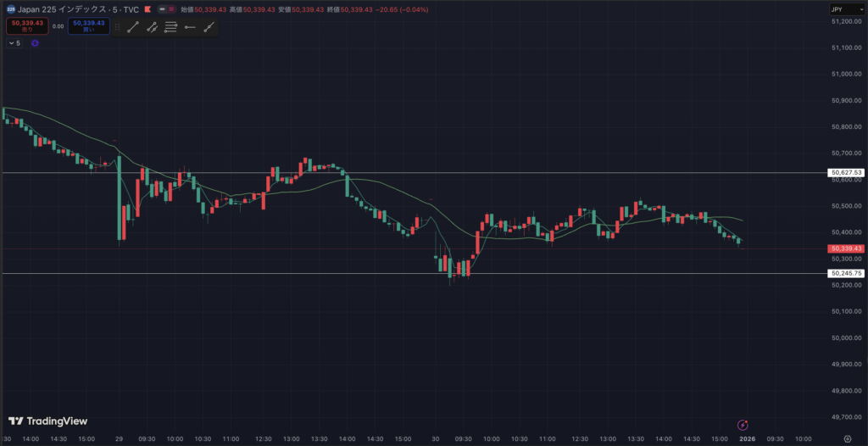Select the trend line drawing tool
The height and width of the screenshot is (446, 868).
point(133,27)
